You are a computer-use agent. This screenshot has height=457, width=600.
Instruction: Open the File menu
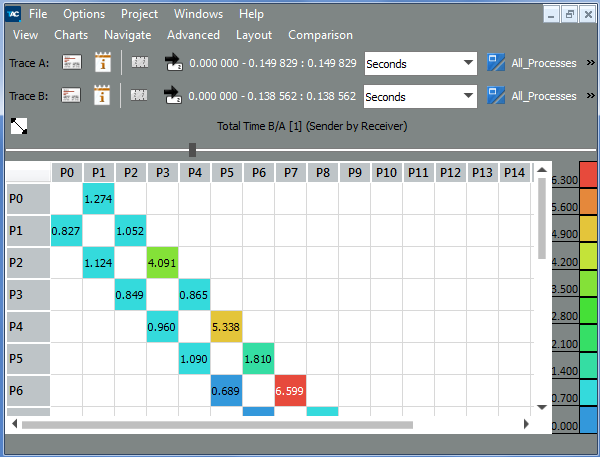pos(38,14)
